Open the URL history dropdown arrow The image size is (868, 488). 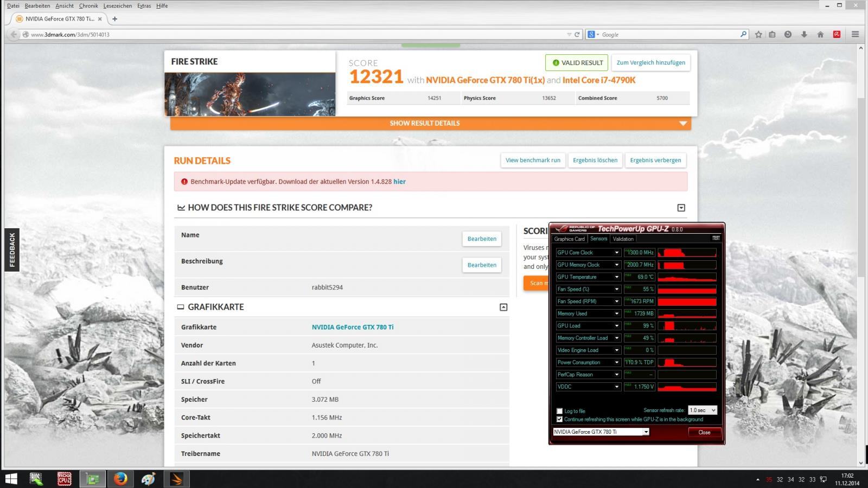(569, 34)
